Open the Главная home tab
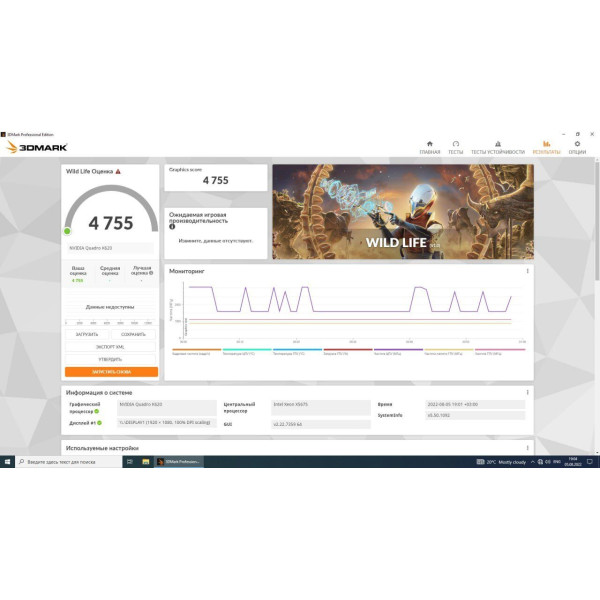Screen dimensions: 600x600 point(430,147)
